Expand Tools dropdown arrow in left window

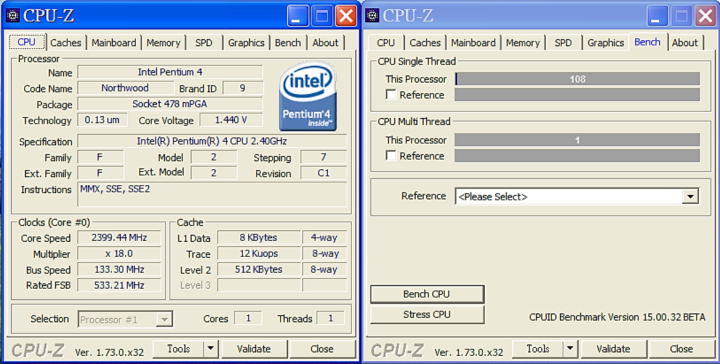(x=210, y=349)
